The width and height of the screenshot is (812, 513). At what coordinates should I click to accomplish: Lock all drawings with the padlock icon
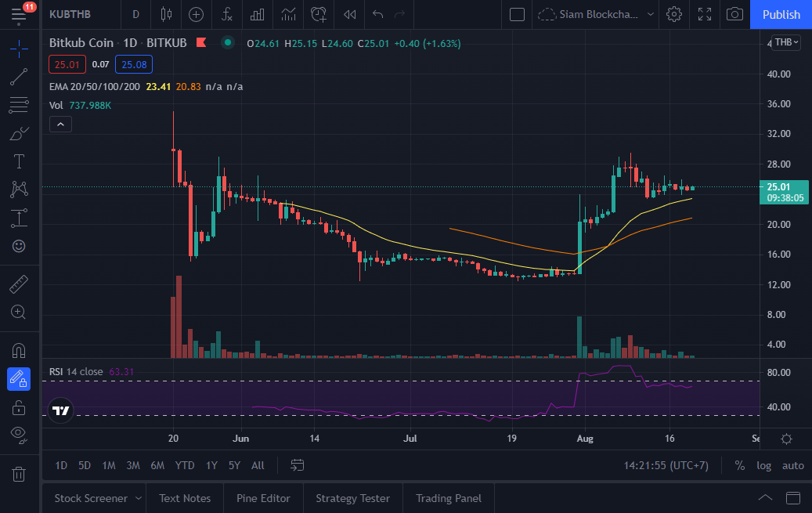[x=20, y=406]
